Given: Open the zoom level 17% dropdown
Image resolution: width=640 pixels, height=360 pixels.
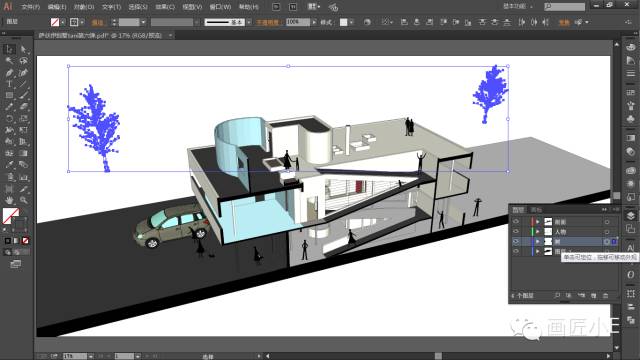Looking at the screenshot, I should pyautogui.click(x=91, y=356).
